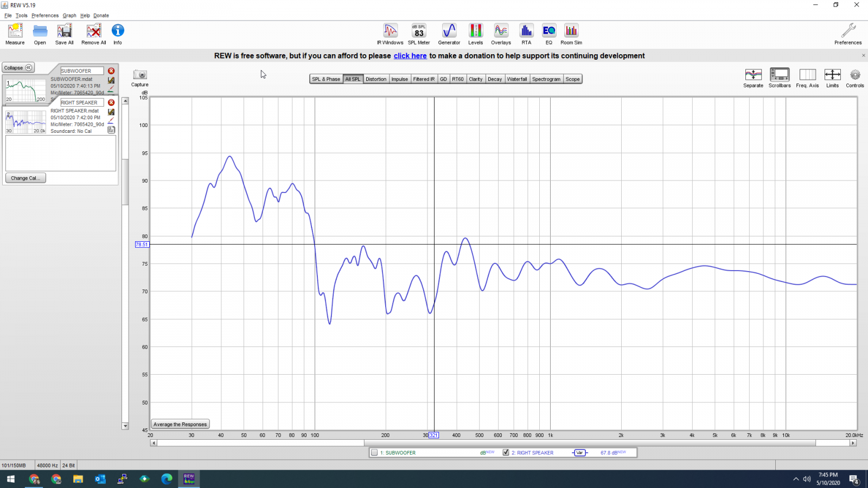Viewport: 868px width, 488px height.
Task: Collapse the measurements panel
Action: tap(18, 68)
